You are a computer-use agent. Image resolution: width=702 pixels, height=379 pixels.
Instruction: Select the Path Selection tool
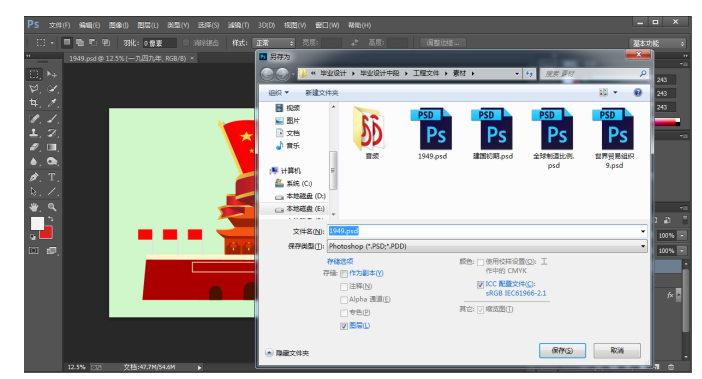pos(34,192)
